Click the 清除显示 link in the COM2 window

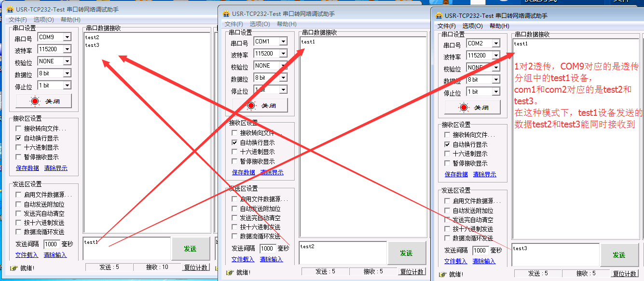485,174
